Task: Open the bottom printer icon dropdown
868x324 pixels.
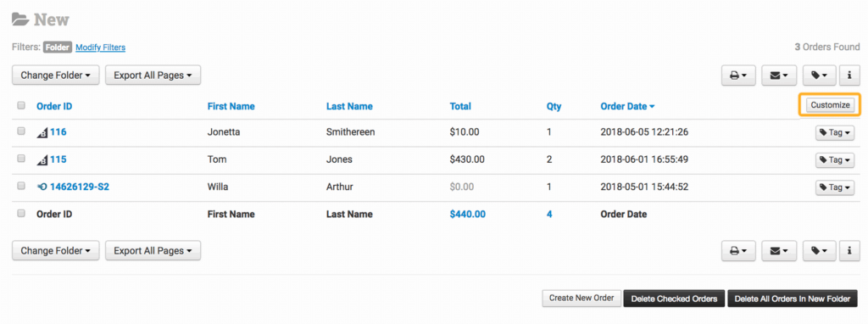Action: click(738, 251)
